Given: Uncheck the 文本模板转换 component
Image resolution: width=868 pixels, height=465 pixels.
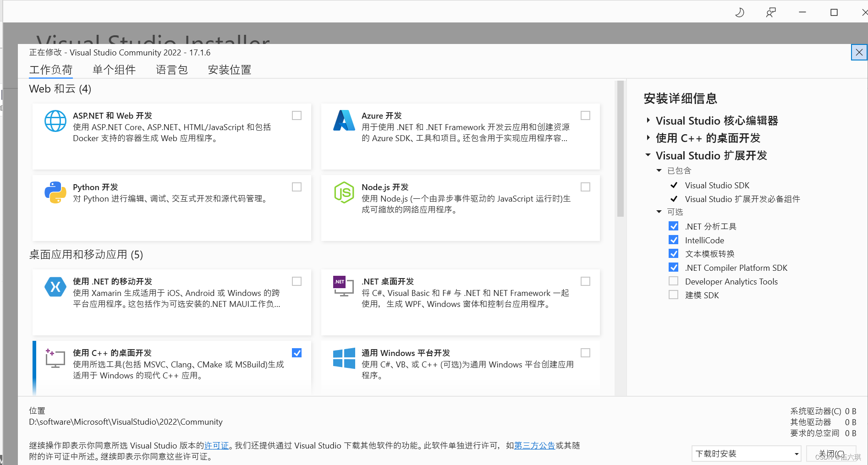Looking at the screenshot, I should click(x=674, y=254).
